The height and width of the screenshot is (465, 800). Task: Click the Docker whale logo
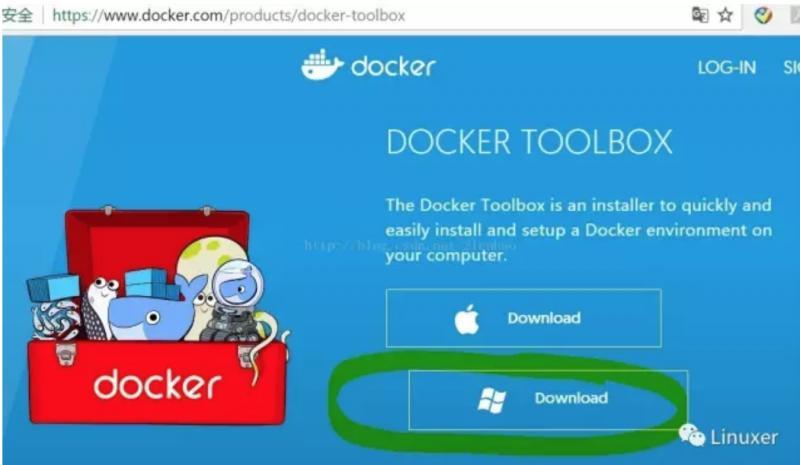coord(368,65)
